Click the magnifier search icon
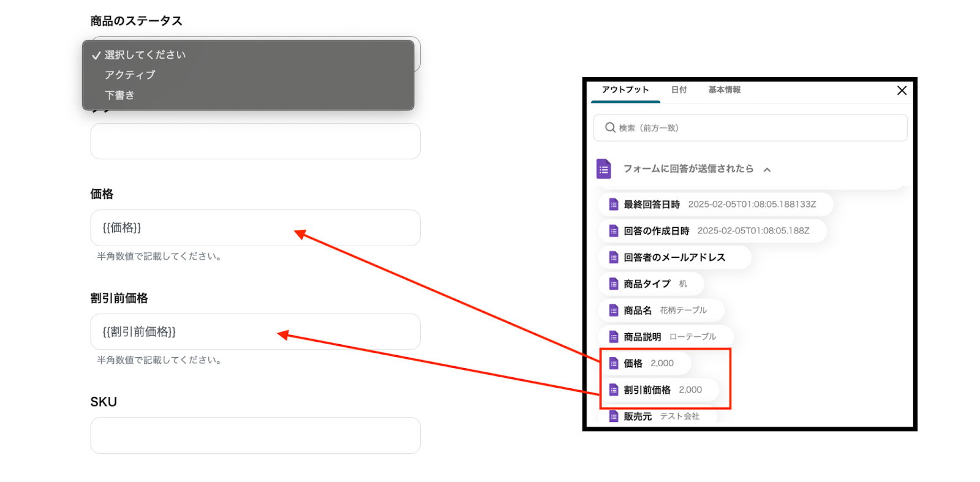The height and width of the screenshot is (482, 980). pyautogui.click(x=610, y=127)
